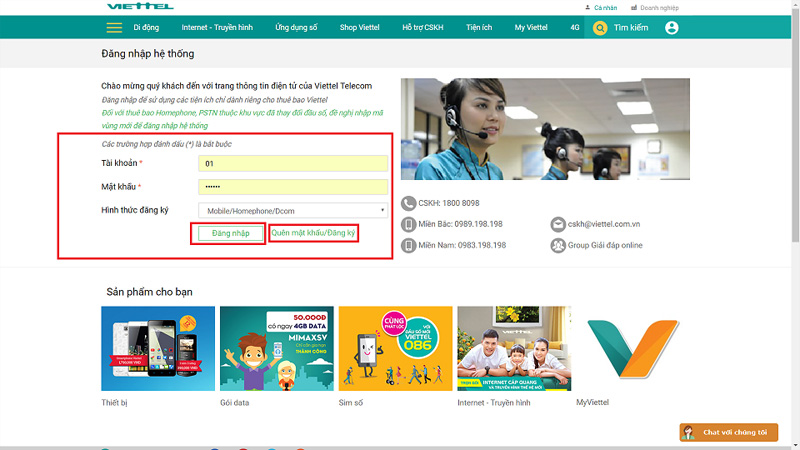Click the yellow search magnifier icon

coord(600,28)
